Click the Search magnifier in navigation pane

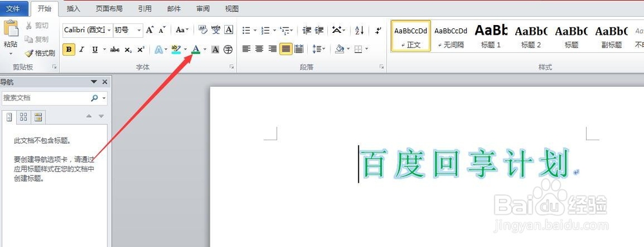tap(95, 98)
